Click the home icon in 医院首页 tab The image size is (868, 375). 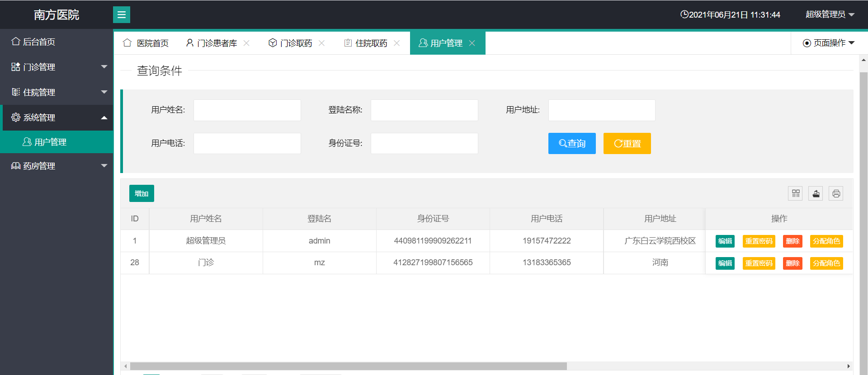pyautogui.click(x=127, y=43)
